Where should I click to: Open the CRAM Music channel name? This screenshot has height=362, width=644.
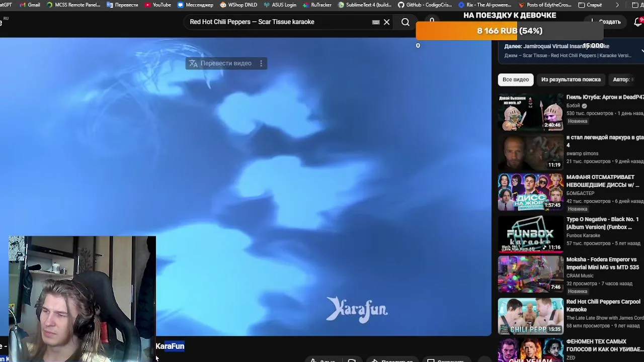coord(580,276)
